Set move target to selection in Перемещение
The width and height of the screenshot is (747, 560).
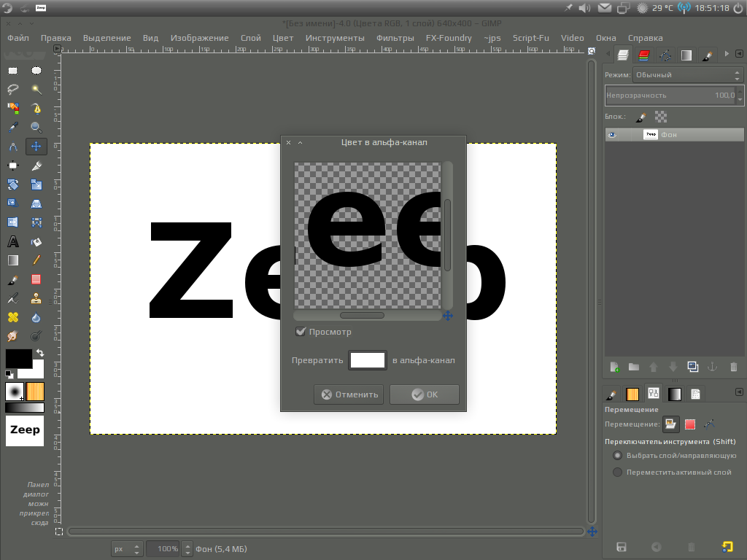(690, 424)
